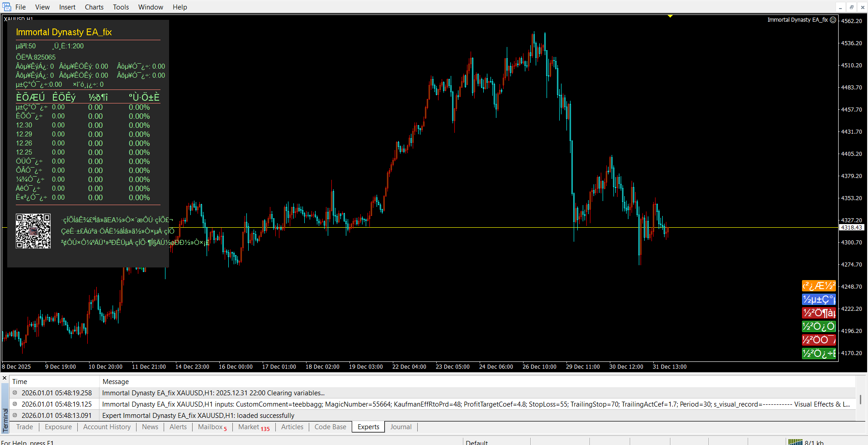This screenshot has width=868, height=445.
Task: Switch to the Articles tab
Action: pyautogui.click(x=292, y=427)
